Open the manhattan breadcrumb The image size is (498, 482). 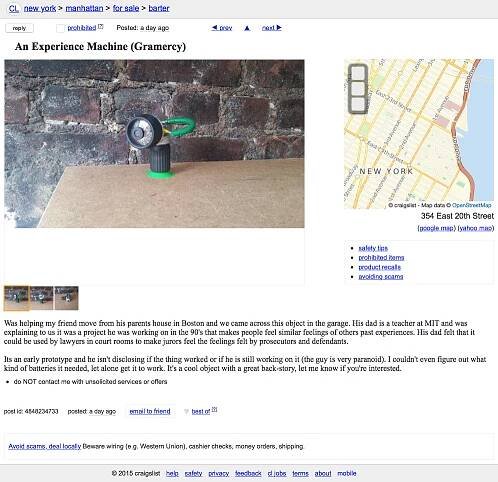pyautogui.click(x=84, y=8)
